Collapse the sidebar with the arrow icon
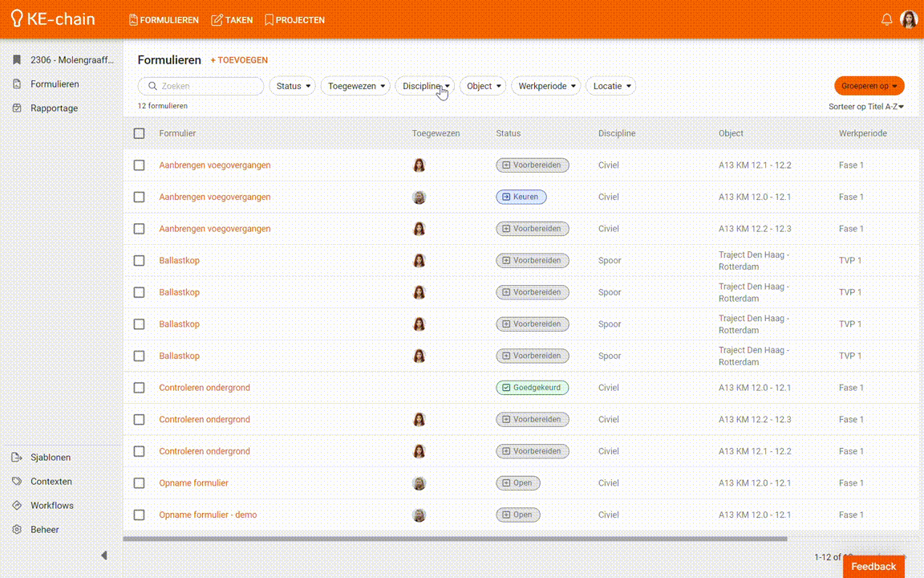 [103, 556]
